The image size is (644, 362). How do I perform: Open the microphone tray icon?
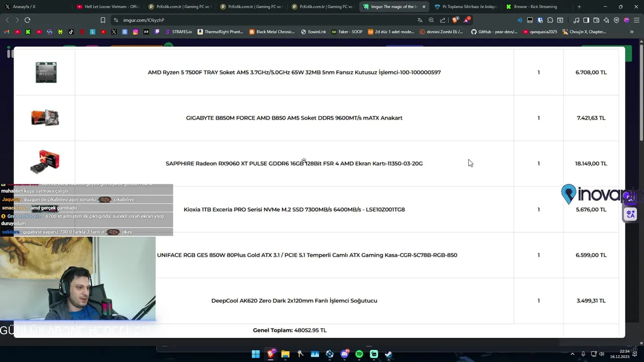[x=583, y=354]
